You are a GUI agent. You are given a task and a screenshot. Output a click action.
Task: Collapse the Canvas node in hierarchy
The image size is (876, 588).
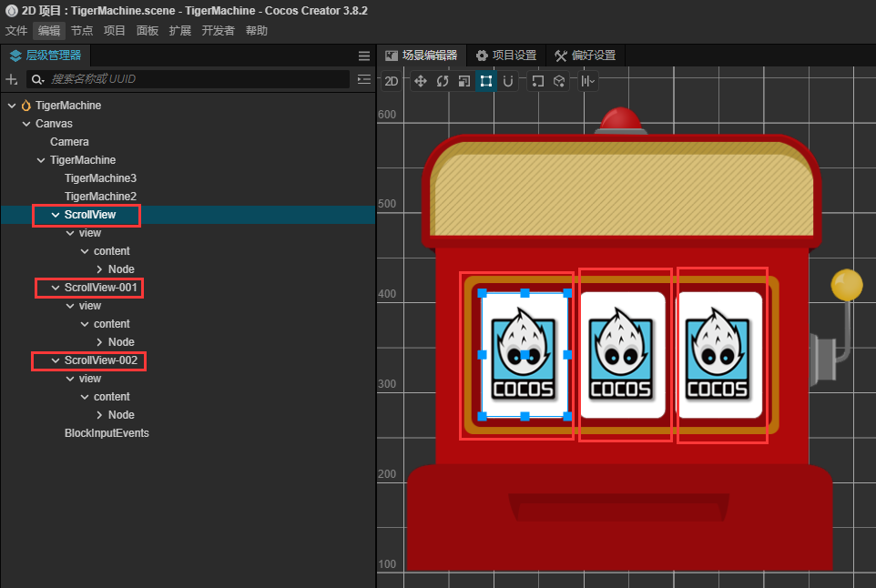[x=26, y=124]
